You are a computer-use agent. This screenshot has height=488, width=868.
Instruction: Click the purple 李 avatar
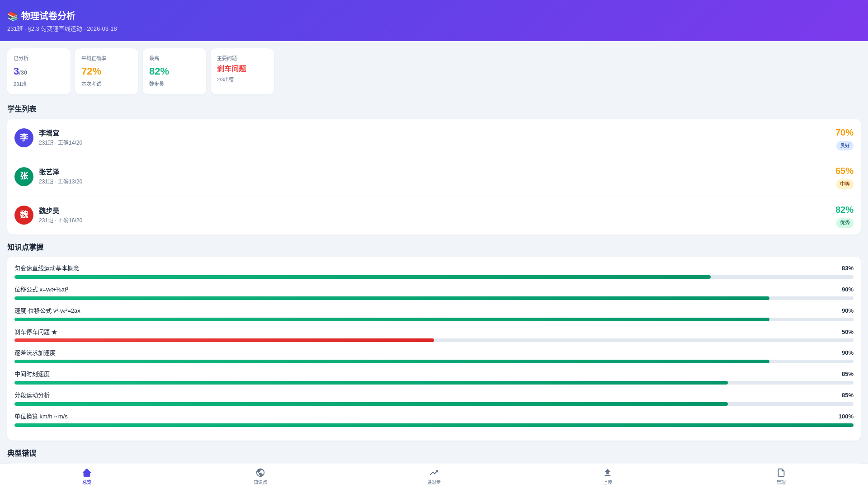click(x=24, y=138)
